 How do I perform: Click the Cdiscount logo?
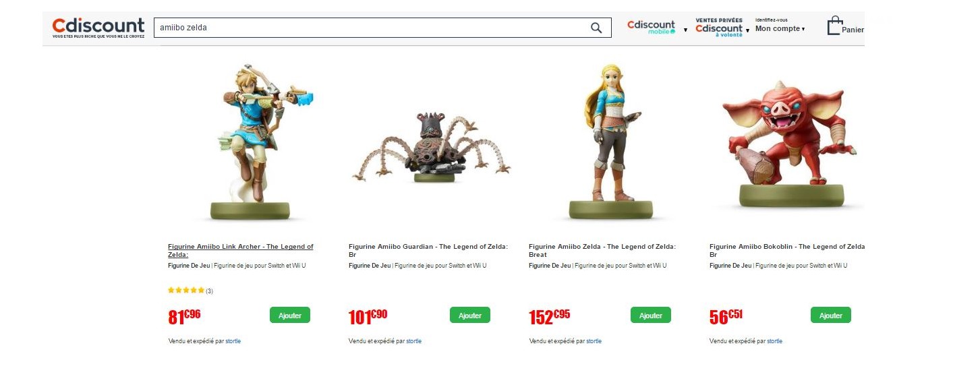point(98,28)
